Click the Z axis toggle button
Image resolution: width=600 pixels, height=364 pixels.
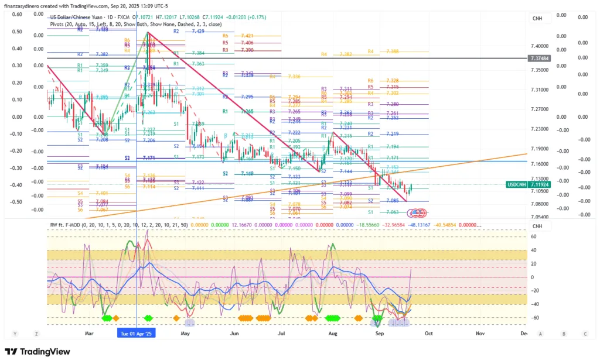[36, 334]
